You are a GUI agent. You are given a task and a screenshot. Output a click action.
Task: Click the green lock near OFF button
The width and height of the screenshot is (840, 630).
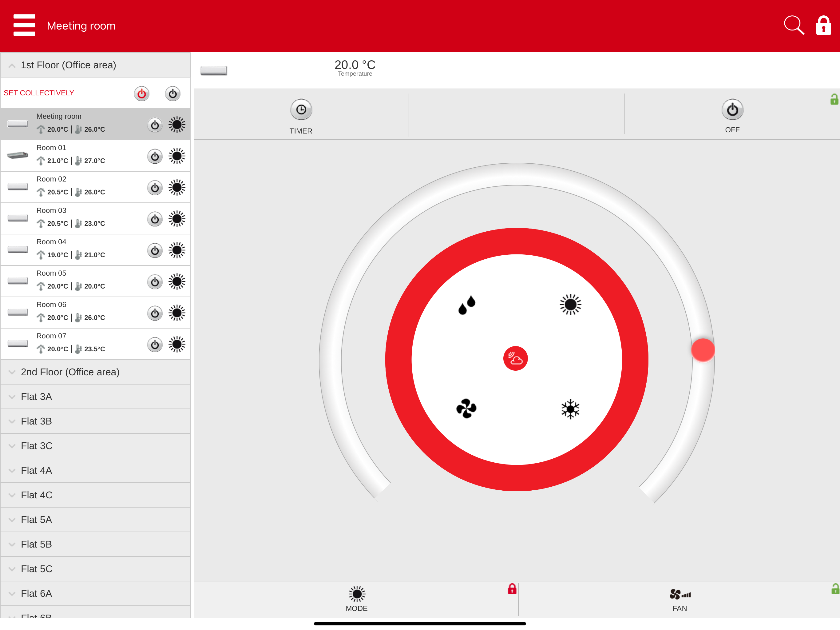(834, 99)
